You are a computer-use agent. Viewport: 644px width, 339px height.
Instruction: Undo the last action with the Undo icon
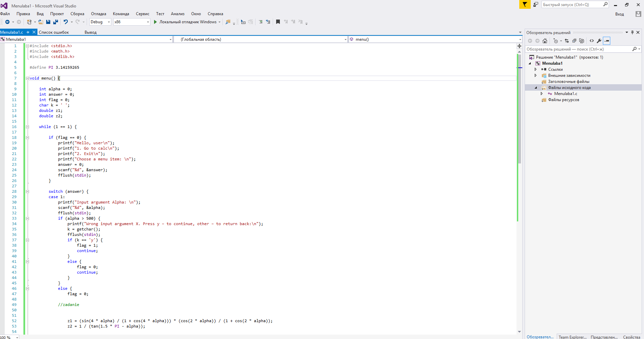tap(66, 22)
